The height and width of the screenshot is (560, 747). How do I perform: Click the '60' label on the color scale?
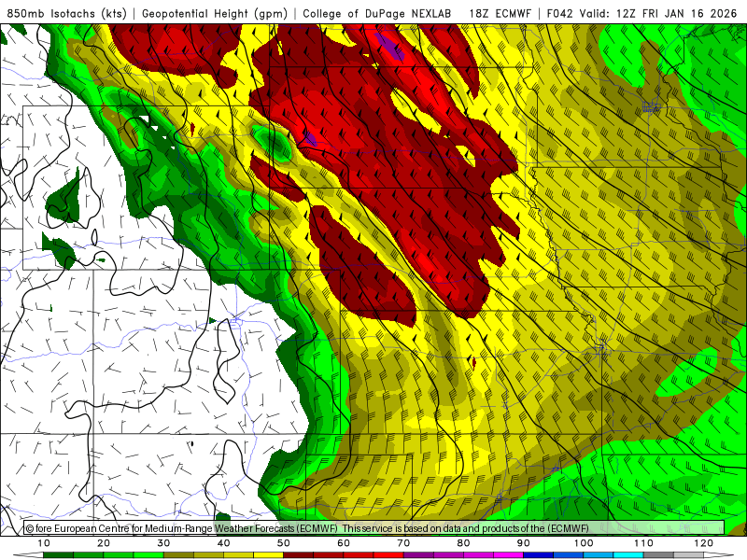[344, 543]
